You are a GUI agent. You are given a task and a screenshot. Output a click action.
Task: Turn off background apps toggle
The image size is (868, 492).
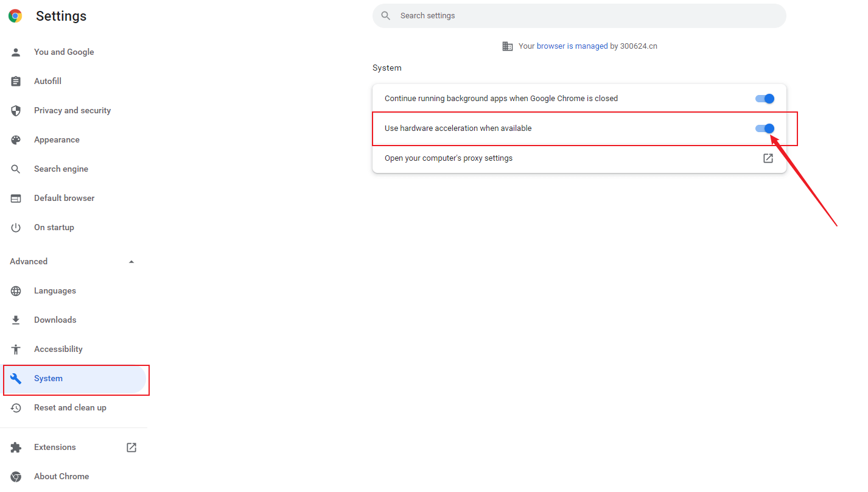click(x=765, y=99)
